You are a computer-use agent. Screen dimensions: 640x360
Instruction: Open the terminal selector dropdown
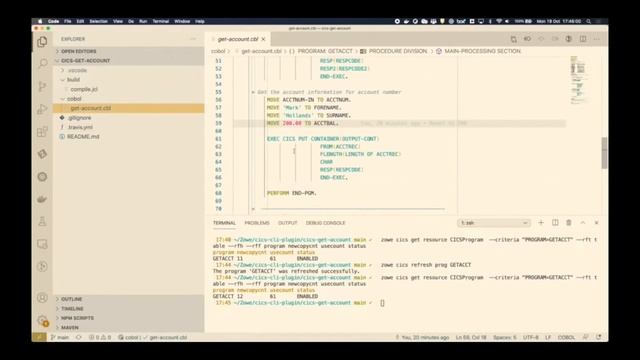coord(494,223)
